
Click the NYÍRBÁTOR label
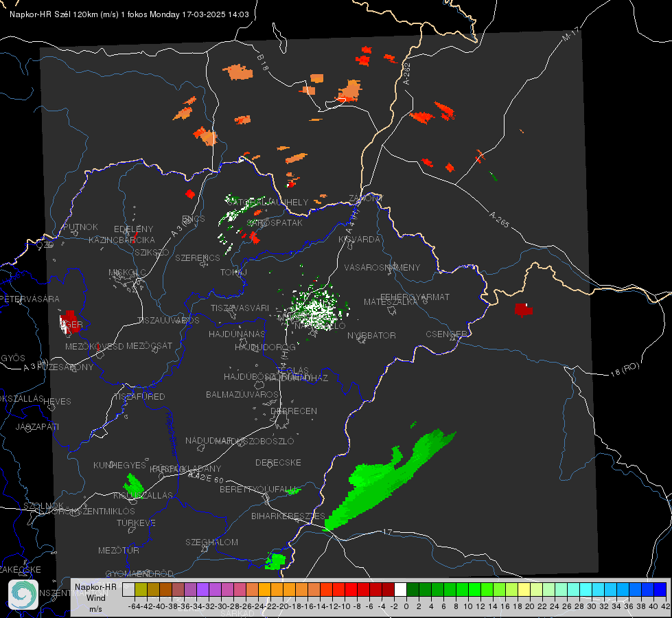371,335
